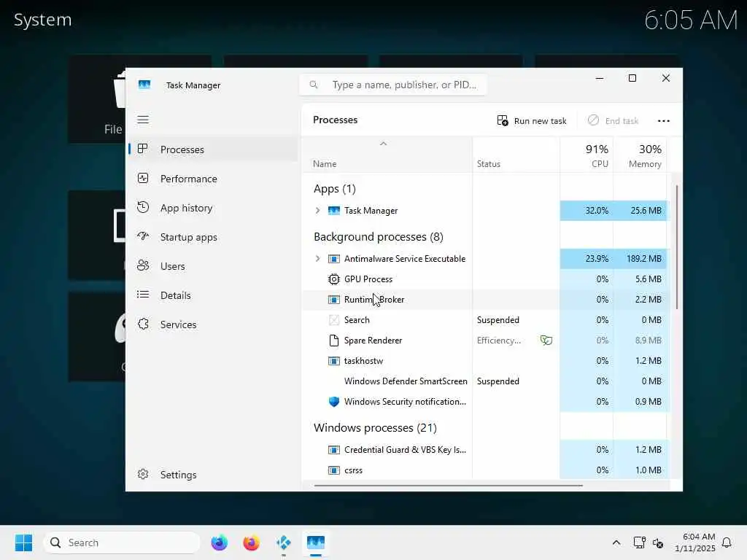This screenshot has width=747, height=560.
Task: Click the taskbar Search box
Action: tap(122, 542)
